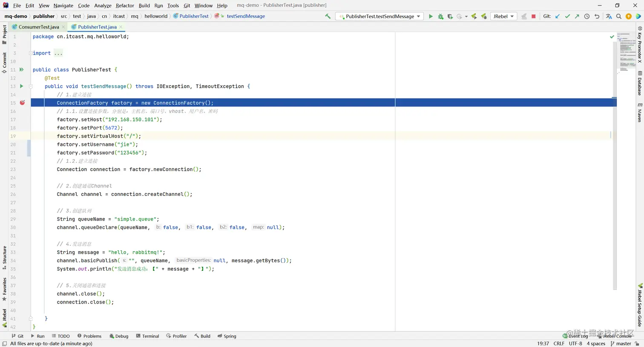Image resolution: width=644 pixels, height=347 pixels.
Task: Open Search Everywhere magnifier icon
Action: pos(619,16)
